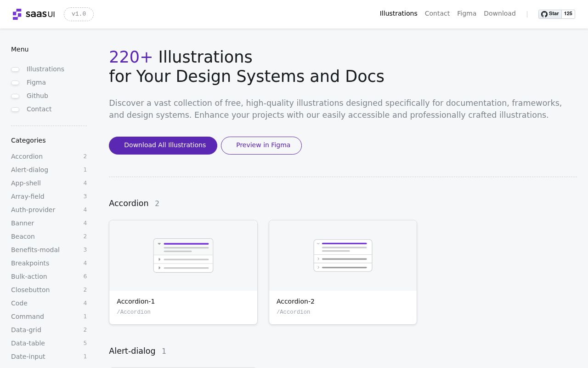Screen dimensions: 588x368
Task: Select the Accordion category in sidebar
Action: point(27,156)
